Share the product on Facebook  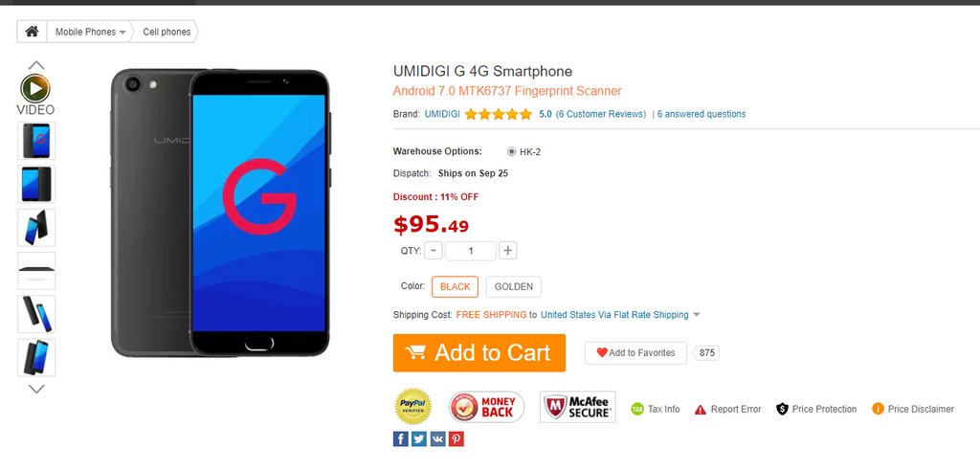tap(401, 438)
